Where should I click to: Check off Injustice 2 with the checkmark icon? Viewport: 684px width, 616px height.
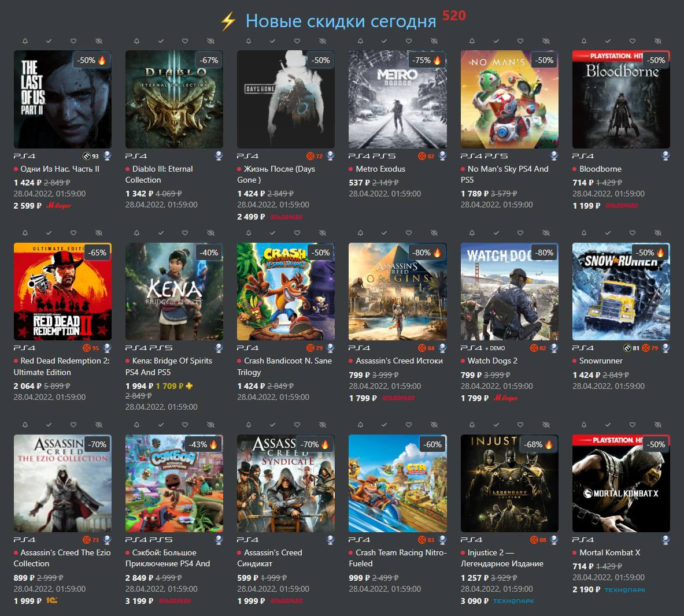(x=496, y=425)
